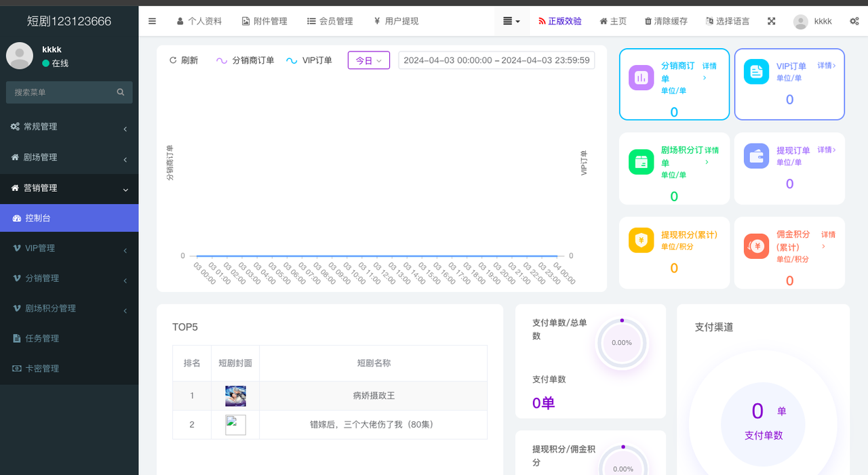Open the 用户提现 tab
Viewport: 868px width, 475px height.
point(396,21)
